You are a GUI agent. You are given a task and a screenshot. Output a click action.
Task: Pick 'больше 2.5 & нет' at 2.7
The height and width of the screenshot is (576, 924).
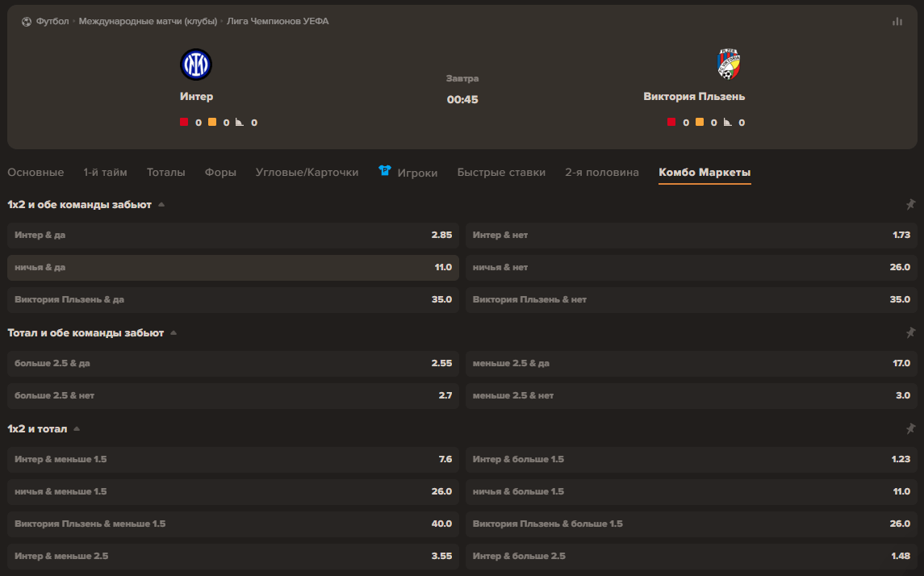click(x=232, y=396)
